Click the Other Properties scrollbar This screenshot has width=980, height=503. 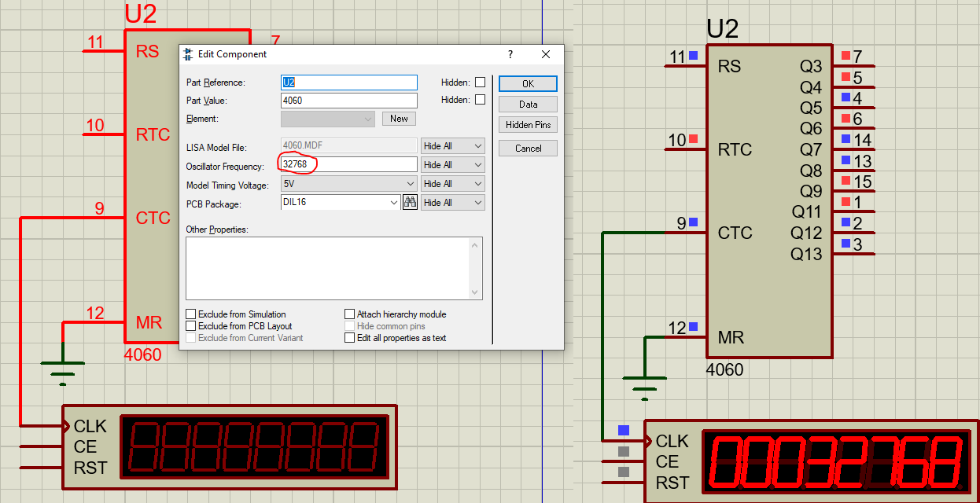pyautogui.click(x=474, y=268)
